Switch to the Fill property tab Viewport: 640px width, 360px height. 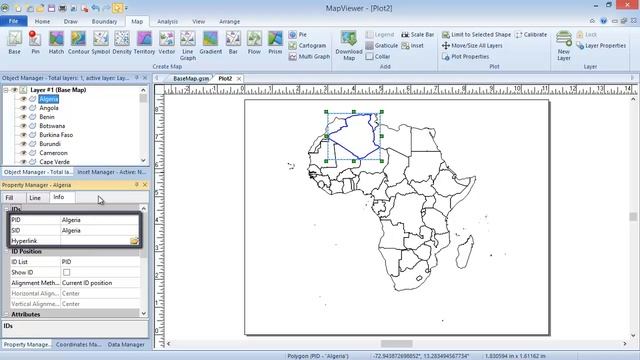pos(9,198)
